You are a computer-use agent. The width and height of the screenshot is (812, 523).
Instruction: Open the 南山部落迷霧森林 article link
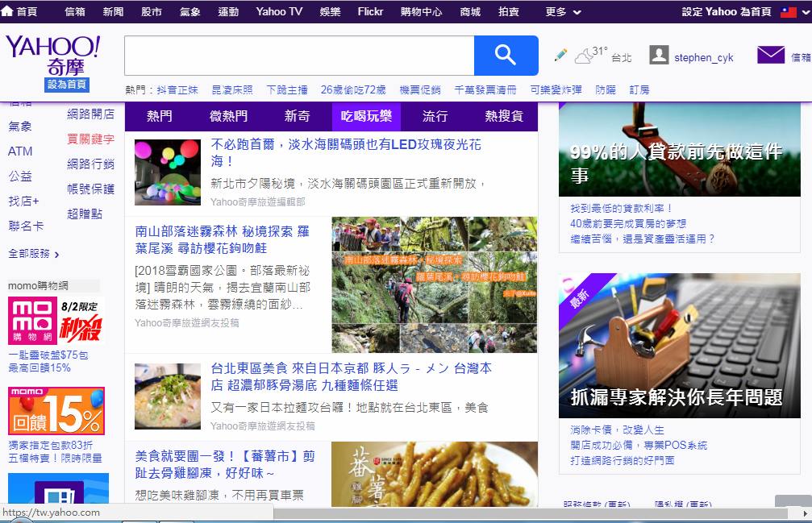click(x=223, y=239)
